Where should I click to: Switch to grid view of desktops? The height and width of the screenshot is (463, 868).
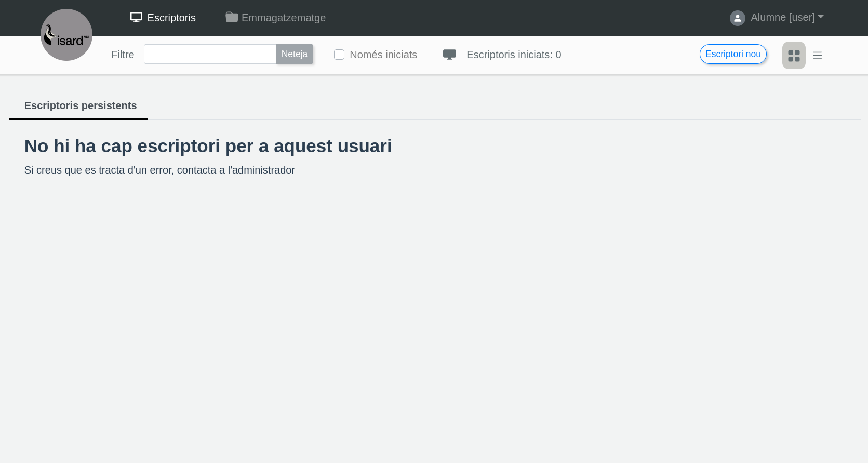[x=793, y=55]
